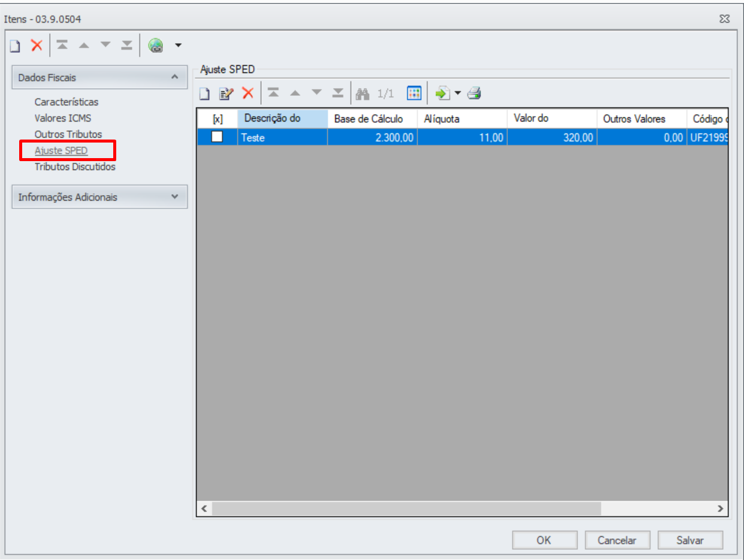Open the export dropdown arrow
Viewport: 744px width, 560px height.
pyautogui.click(x=458, y=93)
